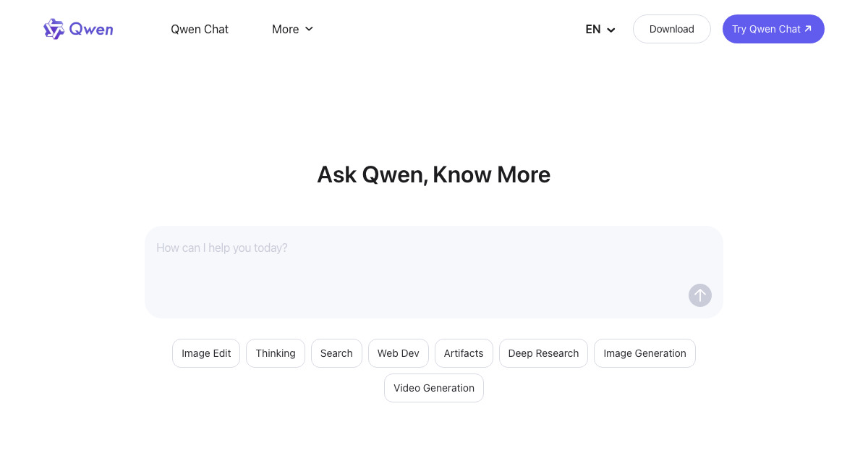Click the external-link arrow on Try Qwen Chat

[x=807, y=29]
